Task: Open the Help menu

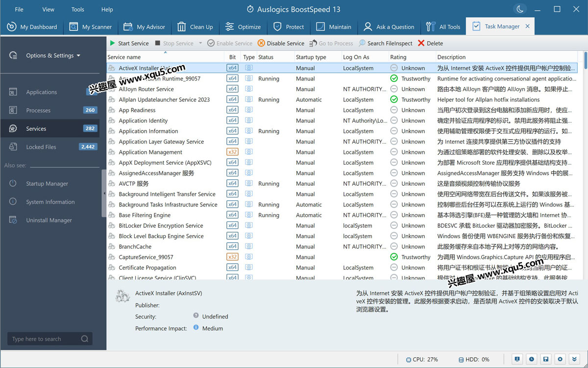Action: click(107, 9)
